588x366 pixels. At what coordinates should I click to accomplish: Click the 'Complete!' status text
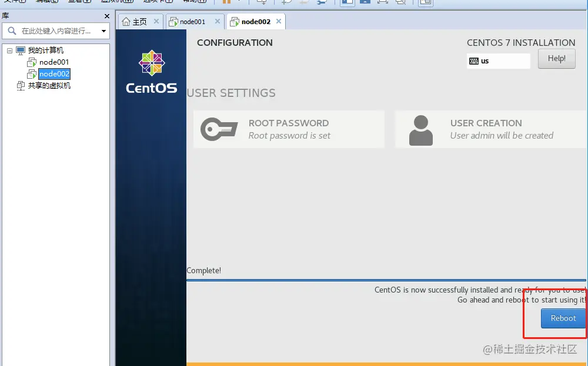click(203, 270)
